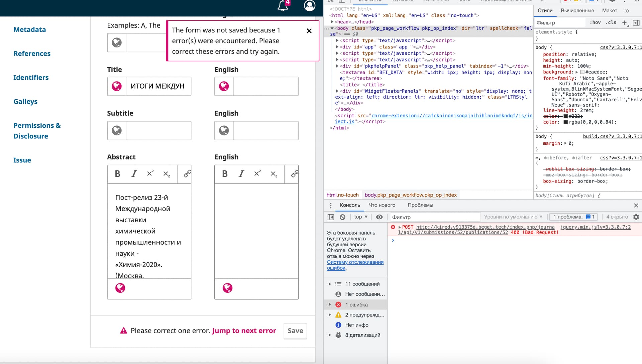Expand the div id=app node

[337, 47]
